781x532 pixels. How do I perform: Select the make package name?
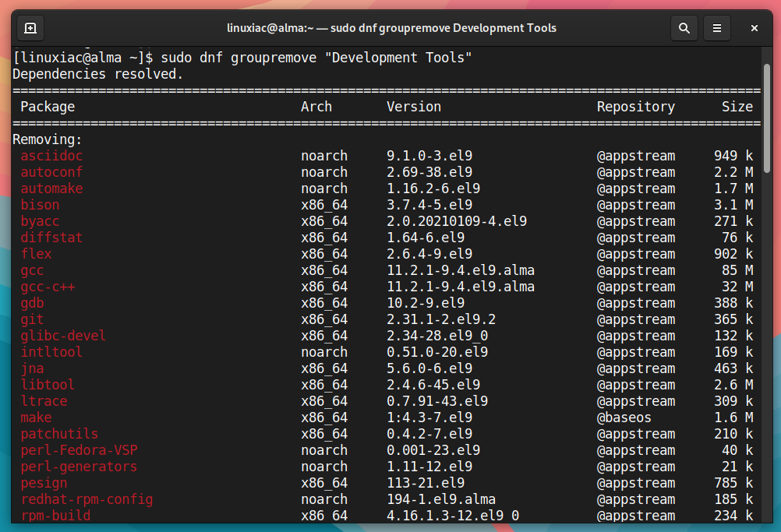pos(36,417)
